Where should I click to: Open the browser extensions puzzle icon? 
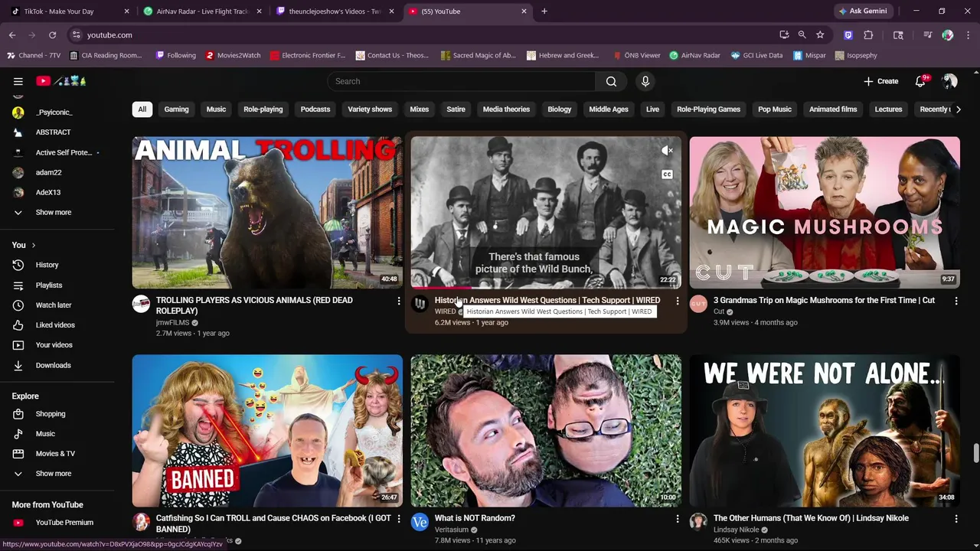click(868, 35)
